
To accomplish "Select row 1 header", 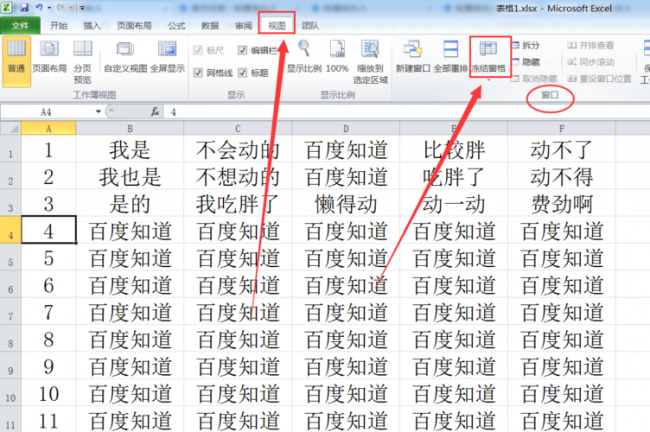I will click(x=10, y=149).
